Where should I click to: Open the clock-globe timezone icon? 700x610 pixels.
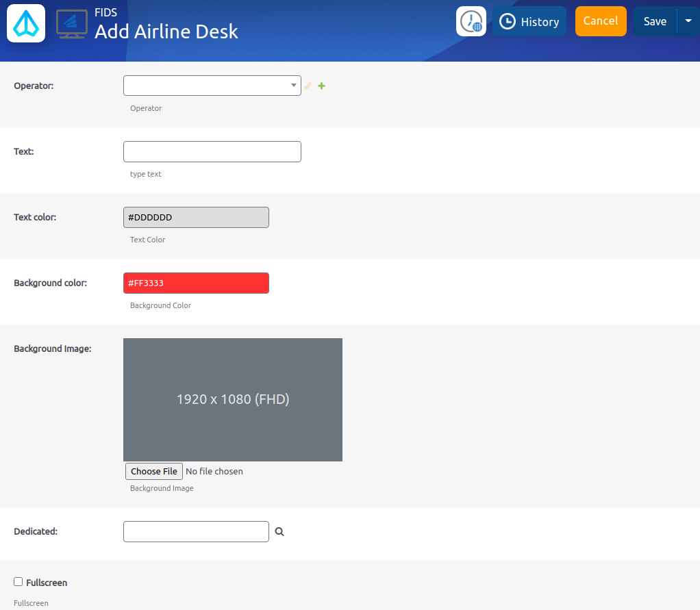(x=471, y=21)
